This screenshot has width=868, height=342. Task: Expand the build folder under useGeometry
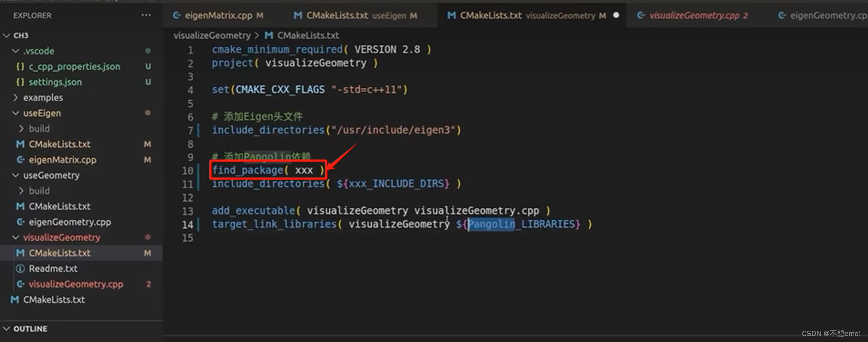21,191
